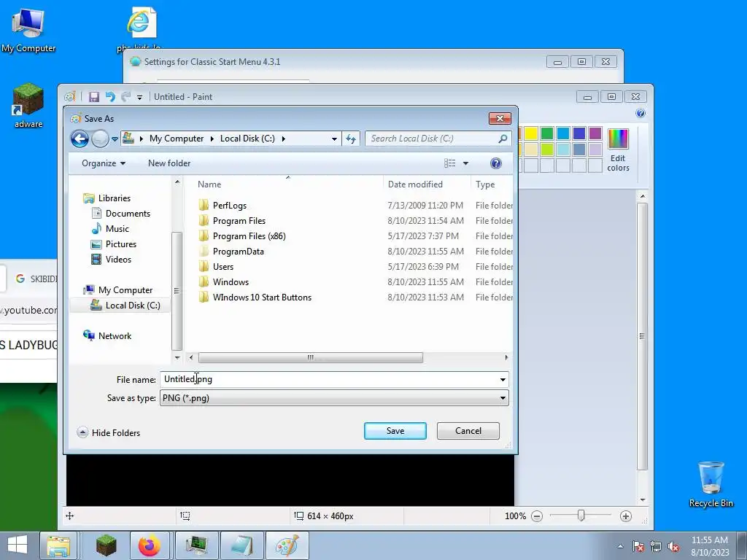Click the Redo arrow in Paint's title bar

[x=125, y=97]
